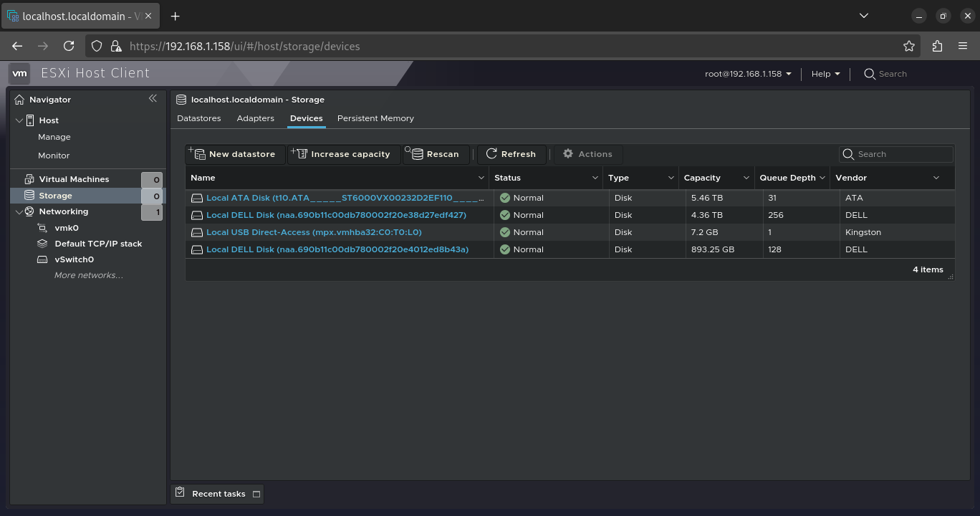Open Manage under Host
The width and height of the screenshot is (980, 516).
pos(54,137)
